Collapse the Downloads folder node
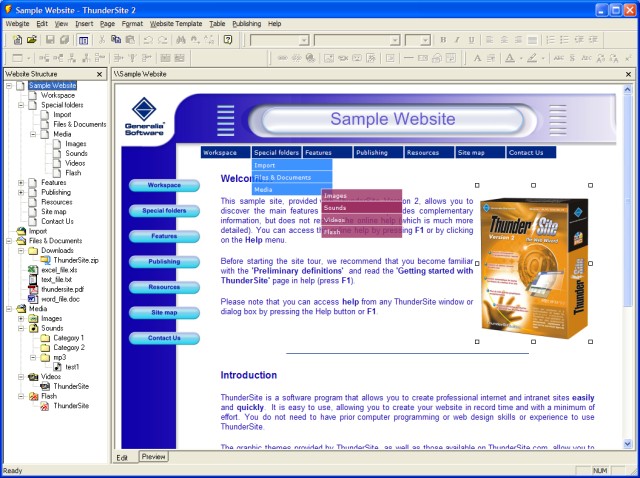 tap(21, 250)
